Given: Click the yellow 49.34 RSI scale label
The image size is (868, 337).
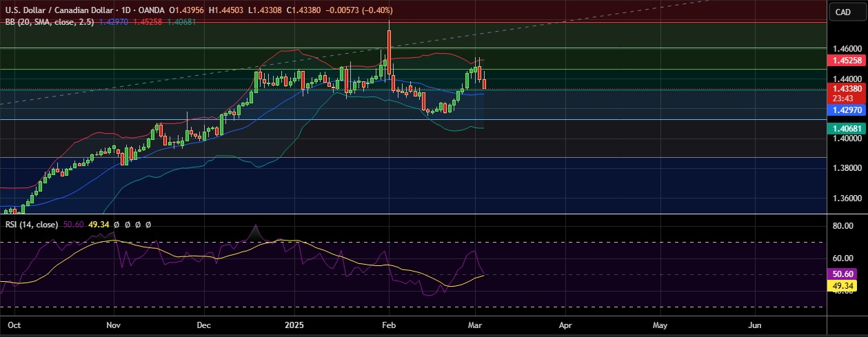Looking at the screenshot, I should click(842, 285).
